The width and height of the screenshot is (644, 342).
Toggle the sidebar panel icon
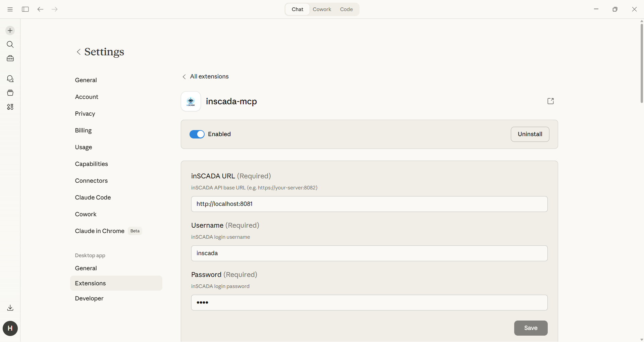click(25, 9)
